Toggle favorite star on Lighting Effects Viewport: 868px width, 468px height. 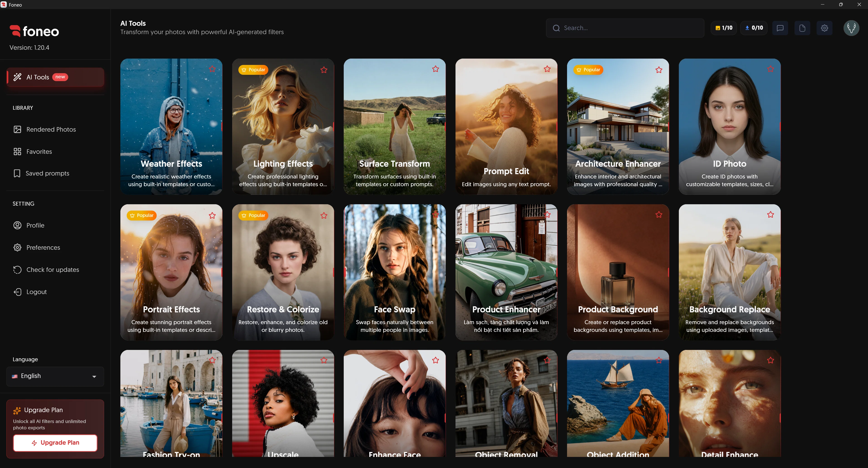click(x=324, y=70)
